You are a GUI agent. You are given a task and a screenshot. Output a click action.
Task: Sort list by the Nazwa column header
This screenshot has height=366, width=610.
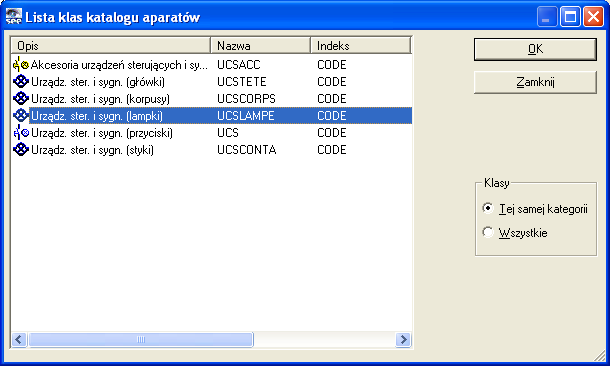point(261,46)
